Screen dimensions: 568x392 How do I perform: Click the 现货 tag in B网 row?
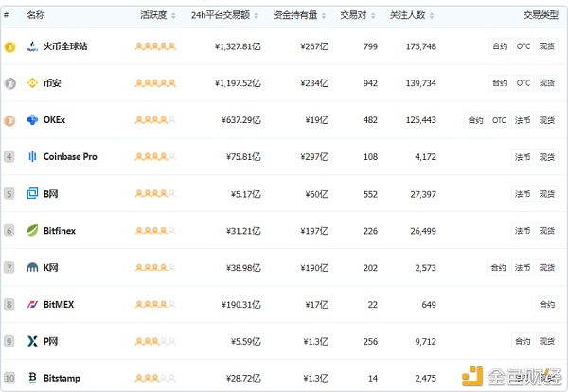[x=547, y=194]
